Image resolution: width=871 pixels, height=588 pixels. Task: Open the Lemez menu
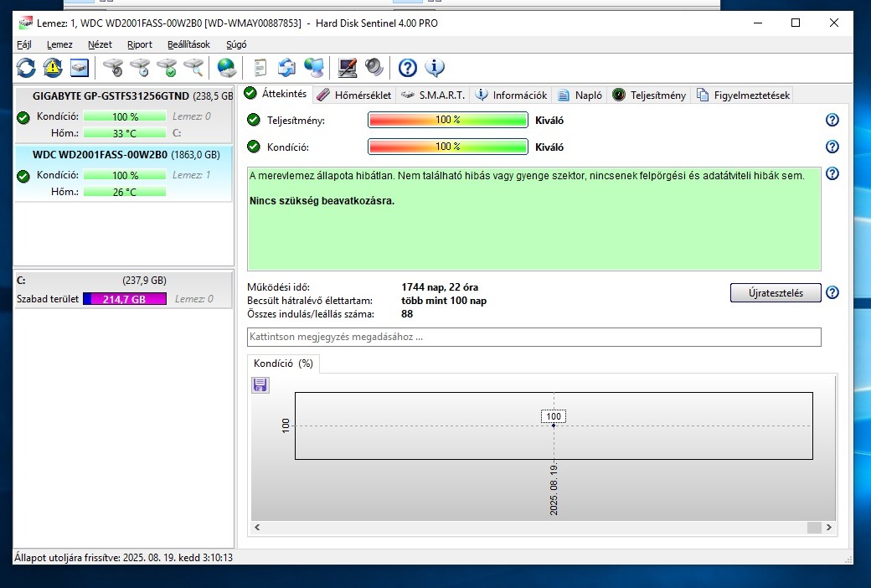pos(59,44)
